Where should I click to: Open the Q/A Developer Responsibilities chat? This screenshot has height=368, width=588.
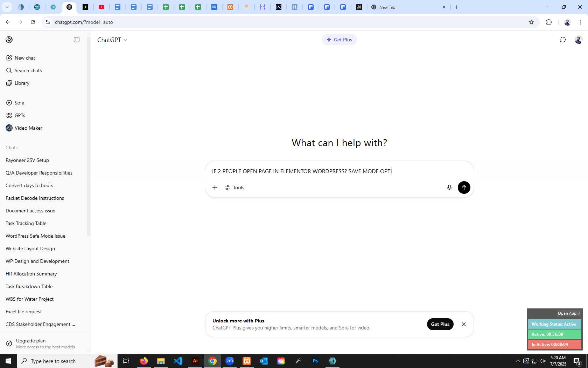[x=43, y=173]
